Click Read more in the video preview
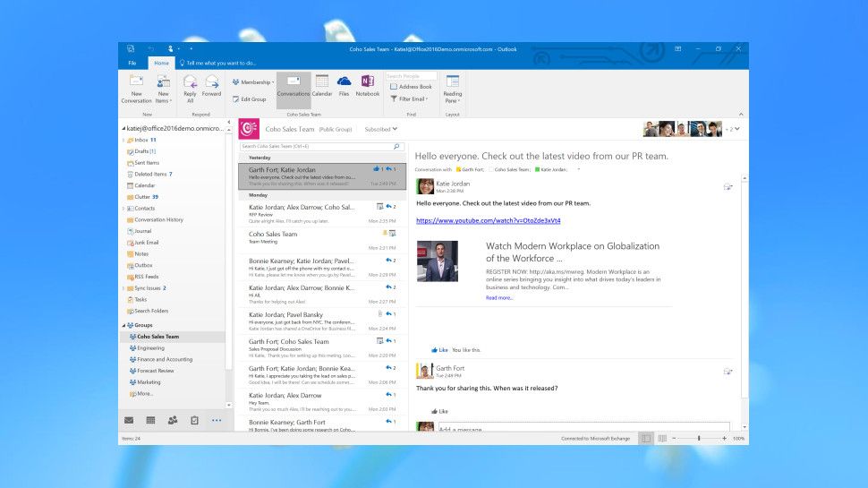Screen dimensions: 868x488 pyautogui.click(x=499, y=298)
